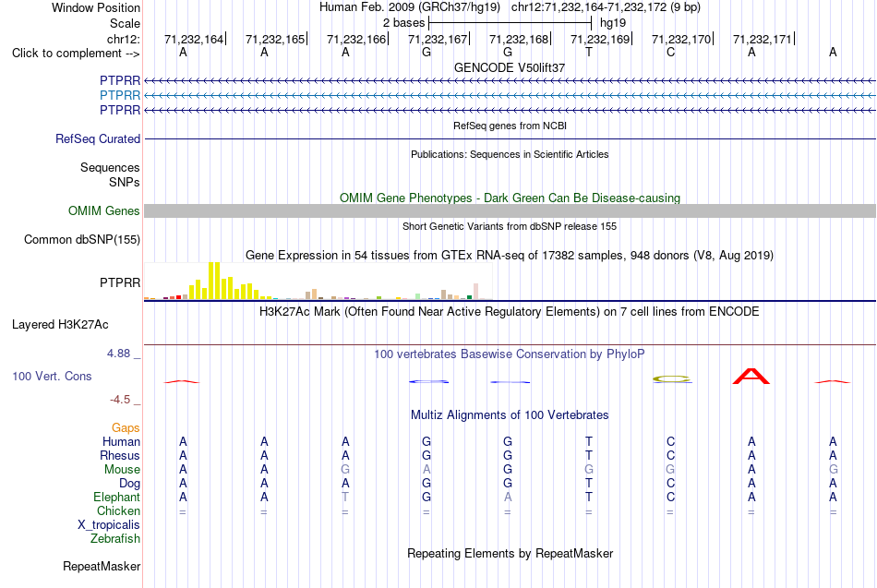The height and width of the screenshot is (588, 877).
Task: Click the gray OMIM Genes item bar
Action: (x=510, y=210)
